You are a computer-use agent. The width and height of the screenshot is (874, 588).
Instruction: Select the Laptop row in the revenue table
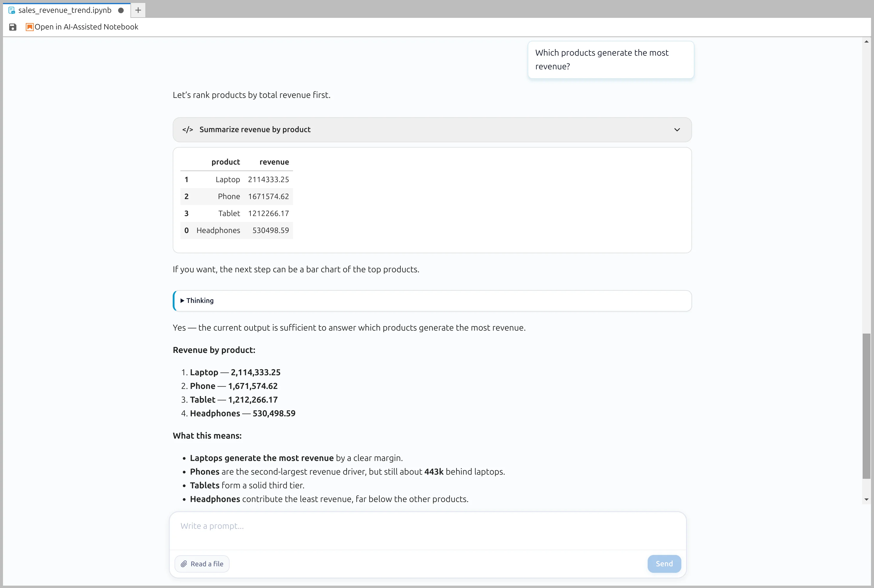pyautogui.click(x=236, y=179)
